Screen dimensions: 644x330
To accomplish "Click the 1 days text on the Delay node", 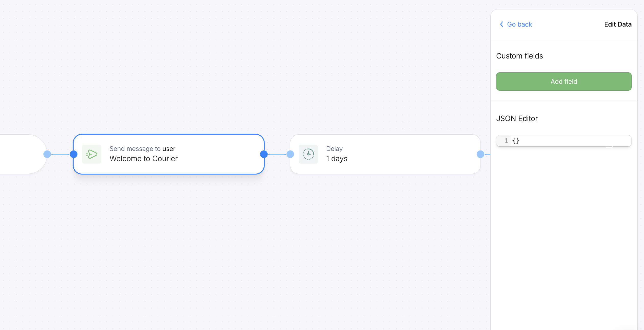I will 337,158.
